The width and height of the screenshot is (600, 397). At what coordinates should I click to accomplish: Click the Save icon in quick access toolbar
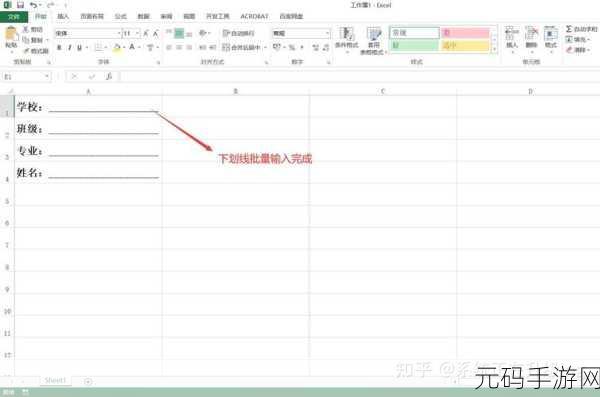click(20, 5)
